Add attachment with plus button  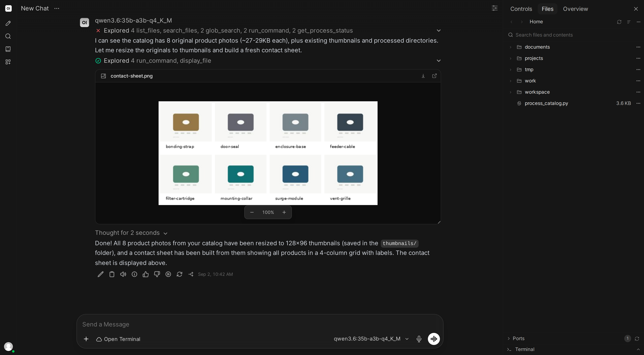coord(86,339)
